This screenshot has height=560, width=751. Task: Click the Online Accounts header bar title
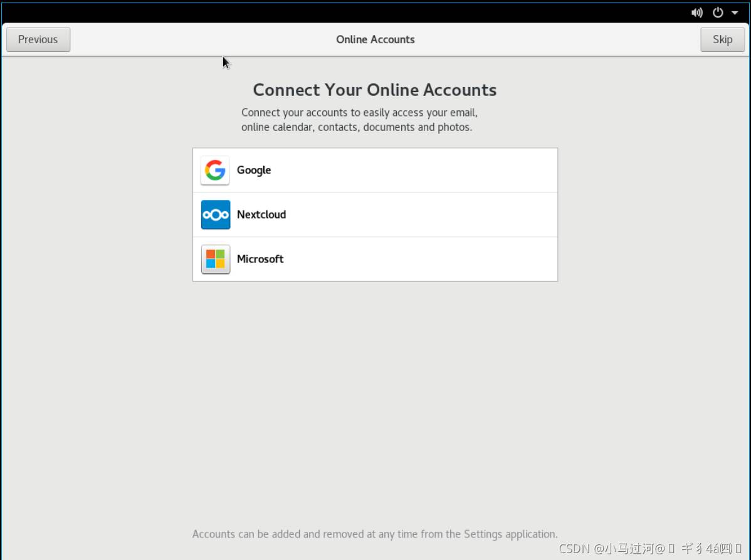375,39
